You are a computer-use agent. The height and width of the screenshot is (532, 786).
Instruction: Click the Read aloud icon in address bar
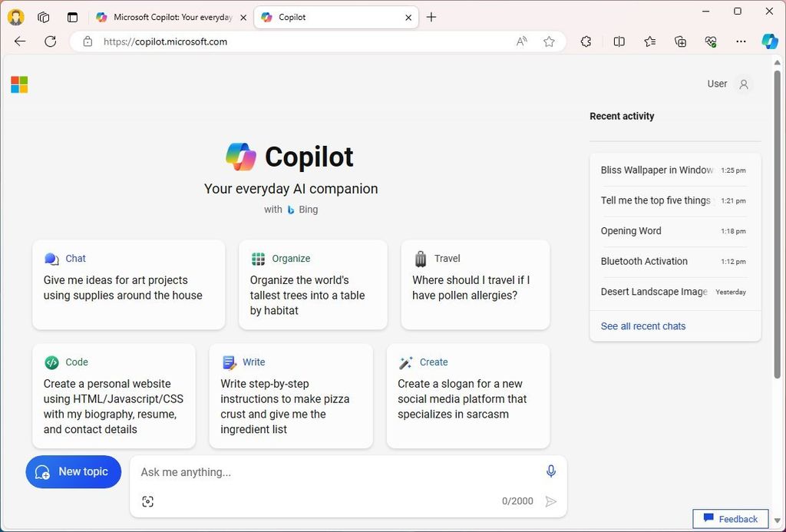coord(521,41)
